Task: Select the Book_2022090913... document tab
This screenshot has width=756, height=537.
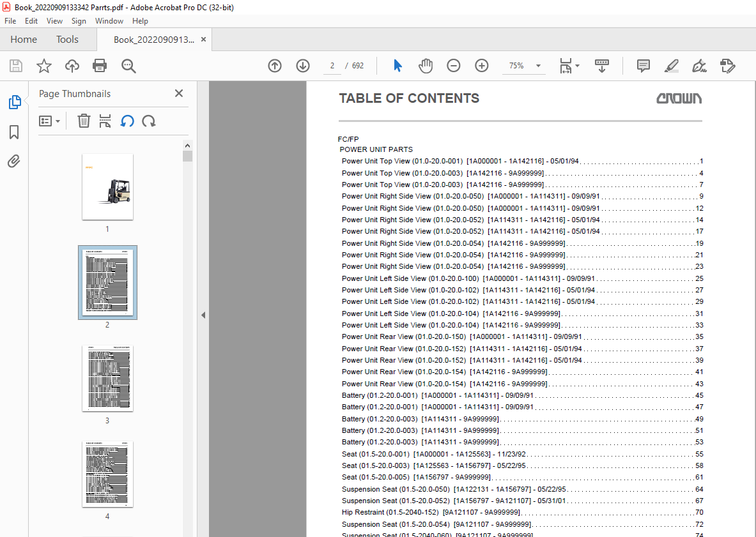Action: [x=154, y=40]
